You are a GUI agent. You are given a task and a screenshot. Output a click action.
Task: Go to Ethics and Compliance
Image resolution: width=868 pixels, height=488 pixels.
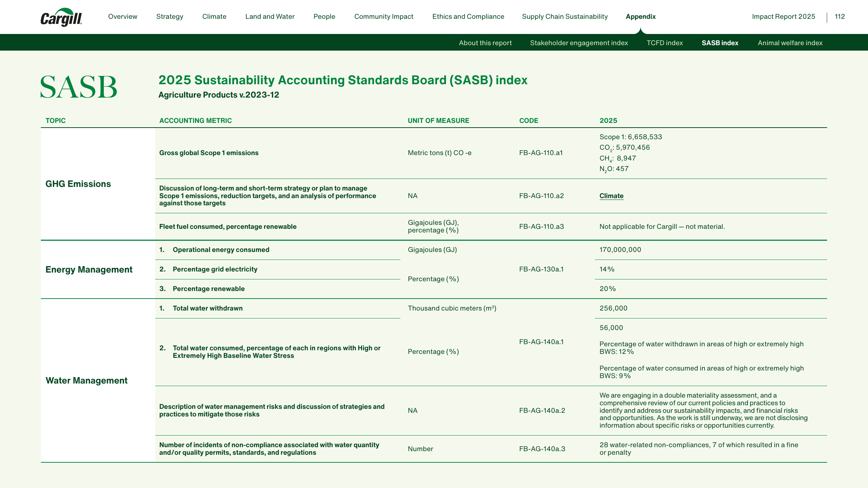pos(468,17)
